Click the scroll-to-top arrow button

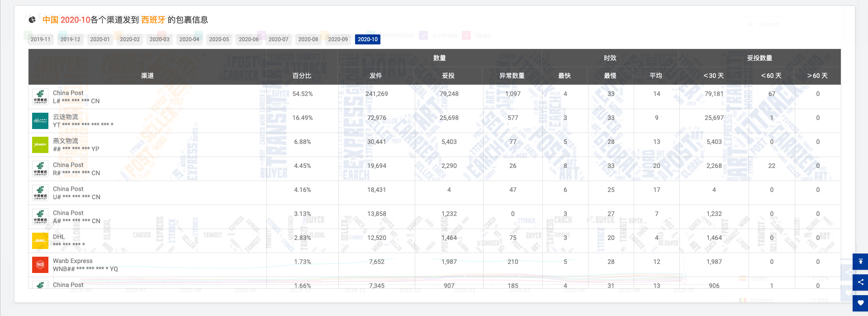pyautogui.click(x=860, y=262)
